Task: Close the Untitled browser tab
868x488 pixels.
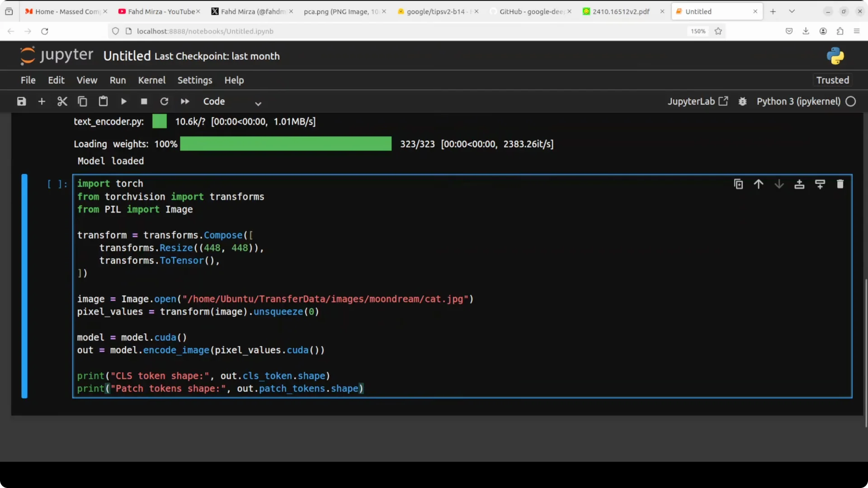Action: (755, 11)
